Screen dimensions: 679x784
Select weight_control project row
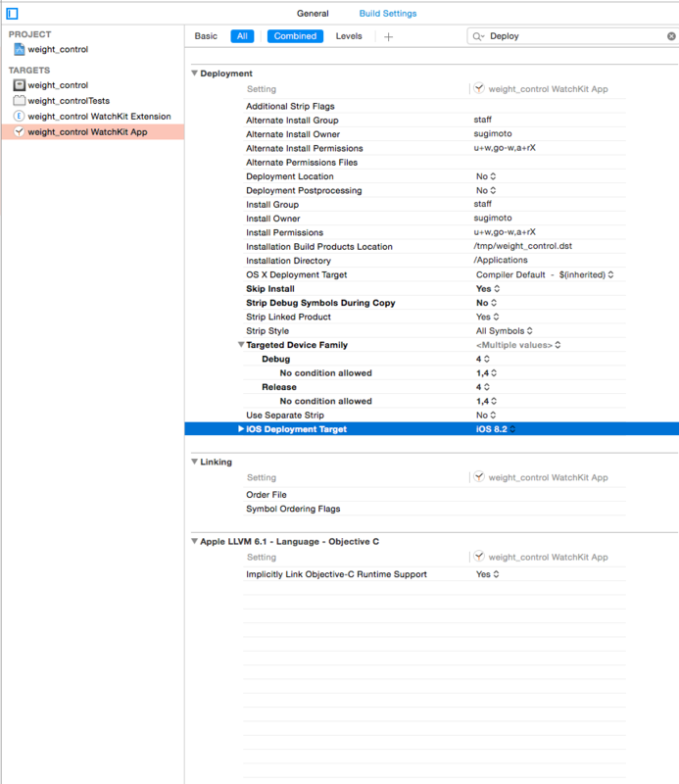point(93,49)
